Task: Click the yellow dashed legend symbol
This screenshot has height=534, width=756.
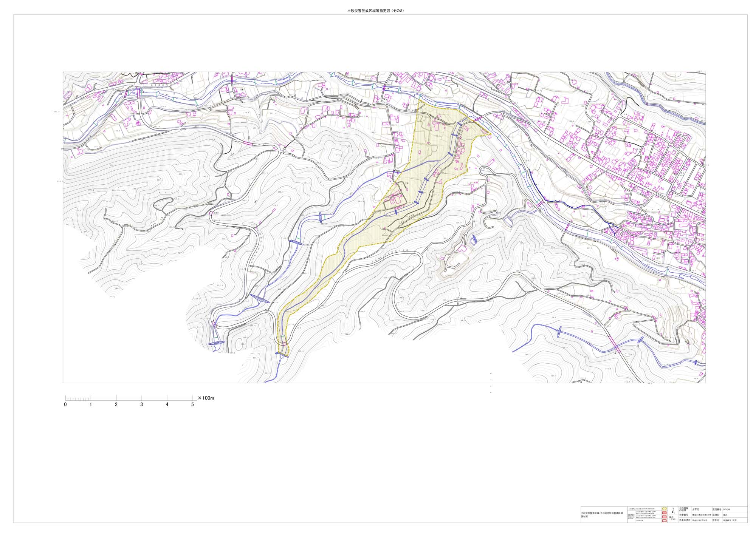Action: [x=664, y=509]
